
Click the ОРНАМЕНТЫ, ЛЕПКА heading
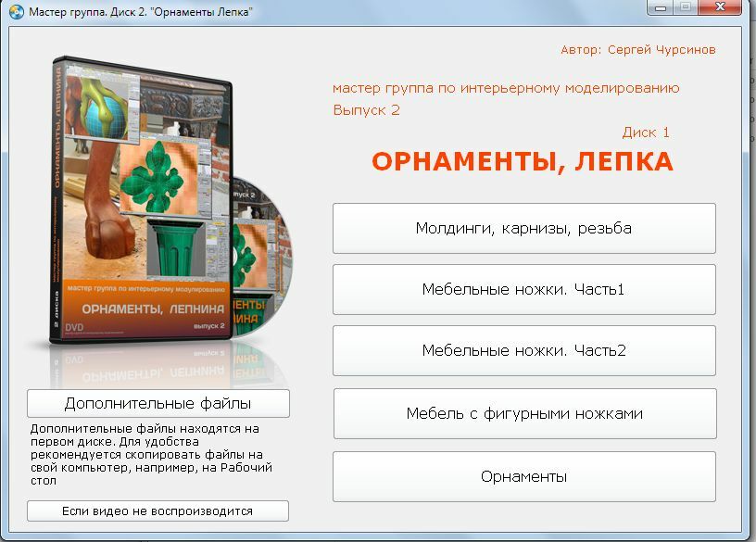(523, 161)
